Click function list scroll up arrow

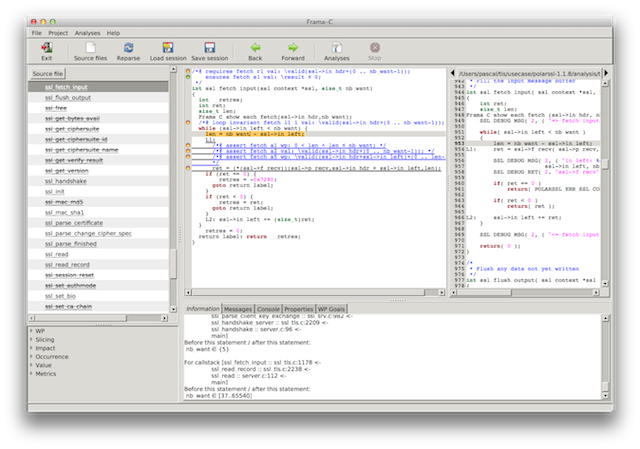click(x=173, y=70)
